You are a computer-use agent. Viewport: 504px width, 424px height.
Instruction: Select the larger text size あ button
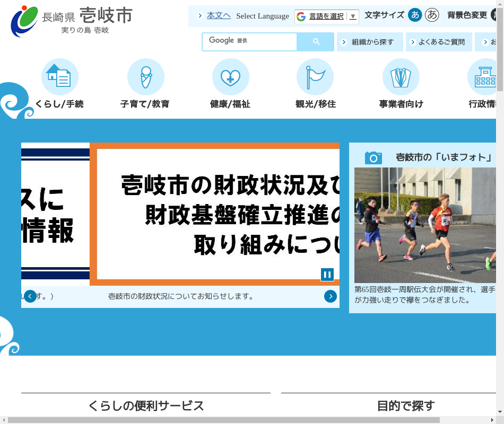pos(432,15)
